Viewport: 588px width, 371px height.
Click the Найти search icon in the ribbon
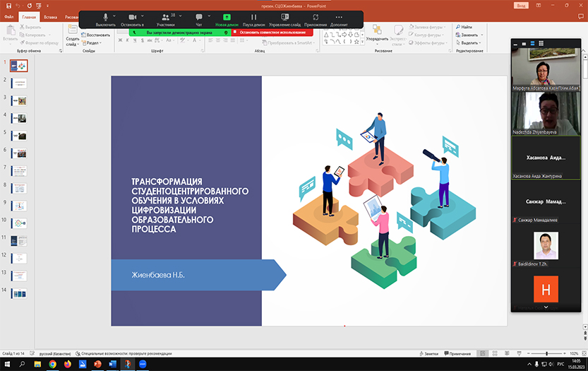coord(457,27)
